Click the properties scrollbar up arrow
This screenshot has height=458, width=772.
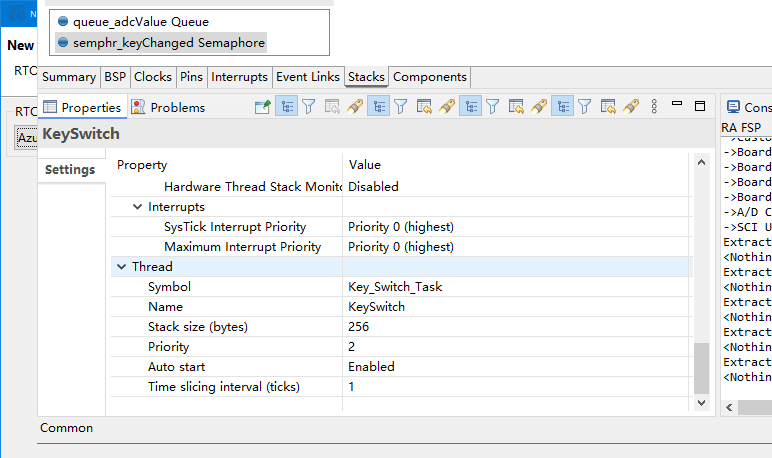point(702,162)
